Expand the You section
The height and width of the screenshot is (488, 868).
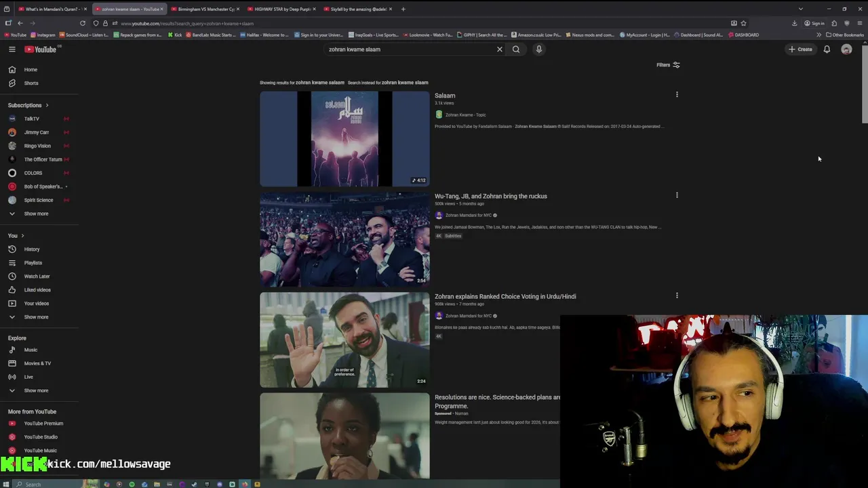click(16, 235)
